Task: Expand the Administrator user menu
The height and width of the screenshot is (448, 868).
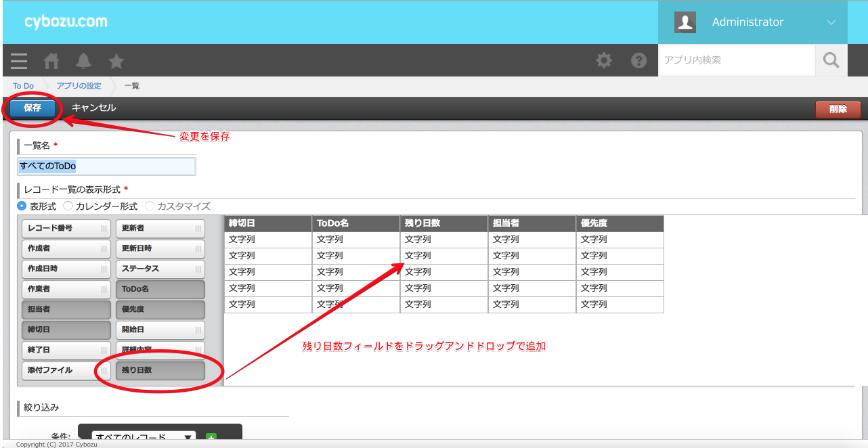Action: [752, 22]
